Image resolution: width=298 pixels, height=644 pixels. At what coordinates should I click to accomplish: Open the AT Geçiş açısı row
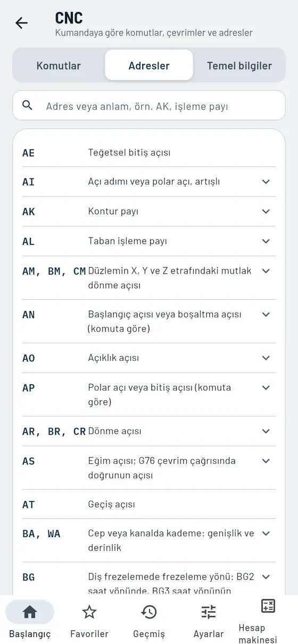tap(149, 504)
